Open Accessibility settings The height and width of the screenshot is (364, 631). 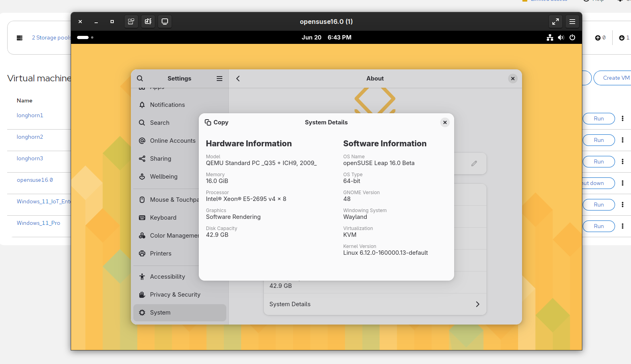[166, 277]
